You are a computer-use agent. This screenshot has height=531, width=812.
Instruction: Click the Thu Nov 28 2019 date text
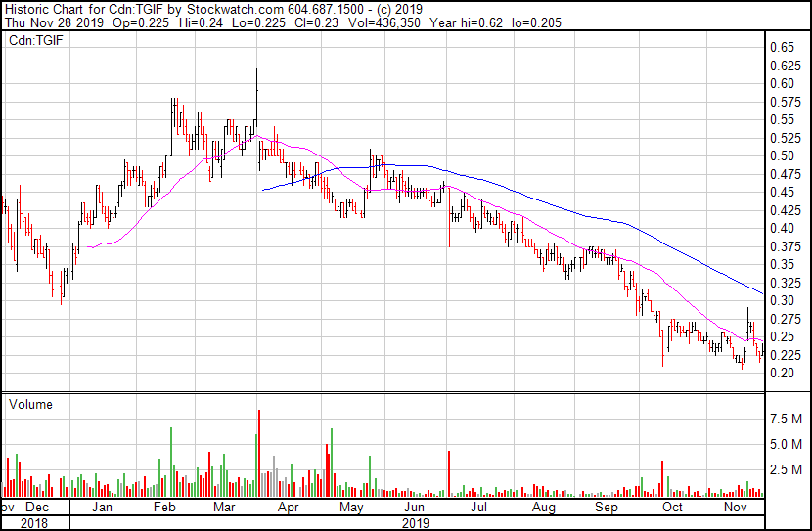coord(54,22)
